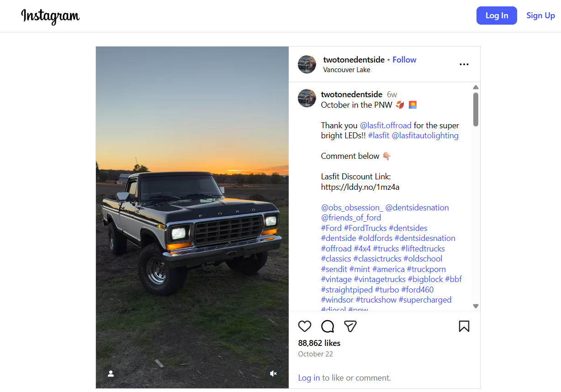Click the Sign Up link
Image resolution: width=561 pixels, height=392 pixels.
coord(540,16)
